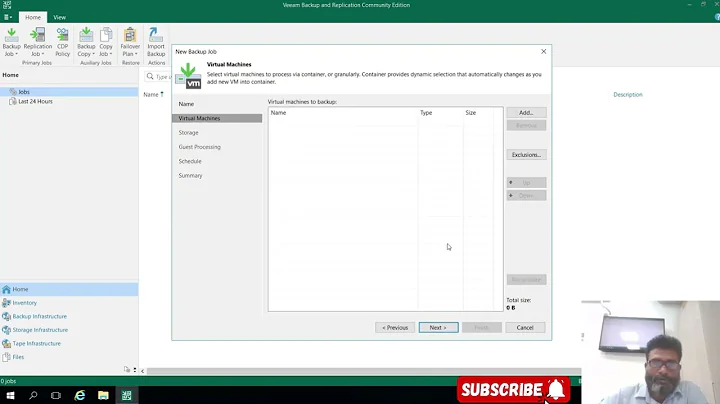720x404 pixels.
Task: Open the Replication Job ribbon icon
Action: (x=38, y=42)
